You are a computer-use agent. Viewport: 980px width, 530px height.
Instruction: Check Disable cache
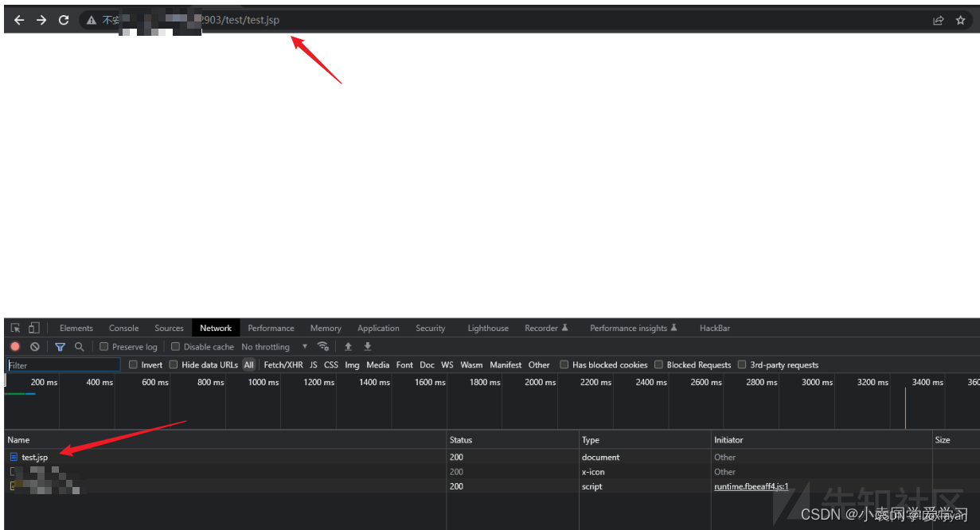[x=175, y=347]
